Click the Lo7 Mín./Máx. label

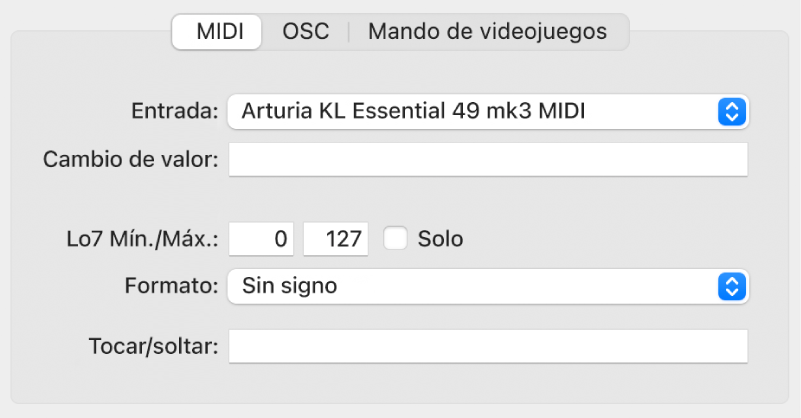[139, 239]
